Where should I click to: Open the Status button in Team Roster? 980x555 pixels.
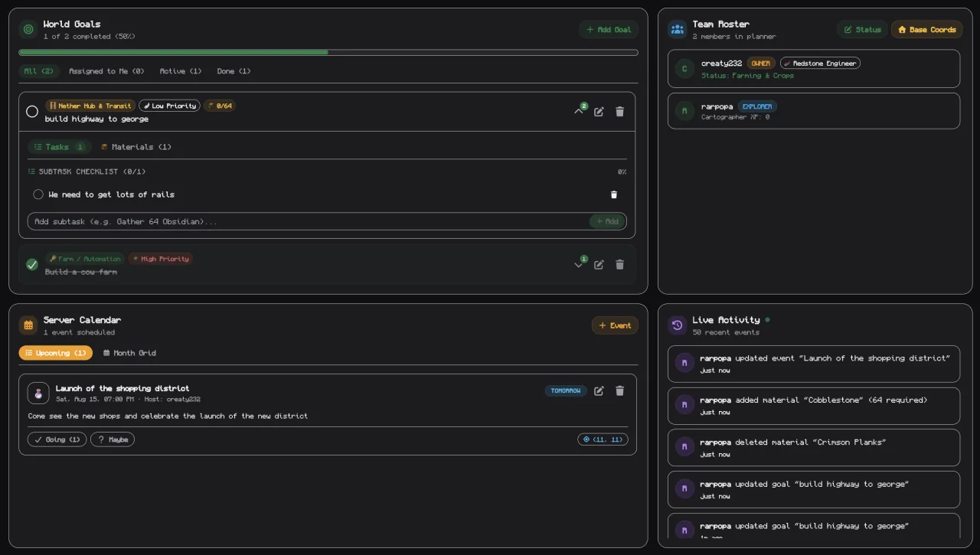click(862, 30)
